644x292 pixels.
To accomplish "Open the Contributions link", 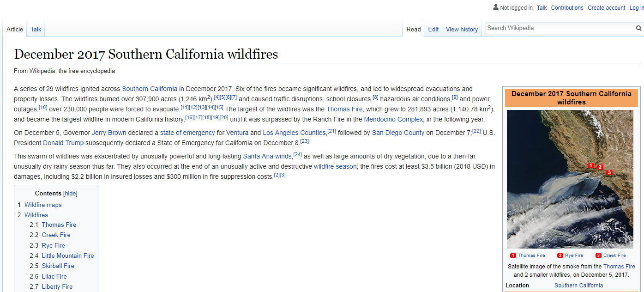I will point(567,8).
